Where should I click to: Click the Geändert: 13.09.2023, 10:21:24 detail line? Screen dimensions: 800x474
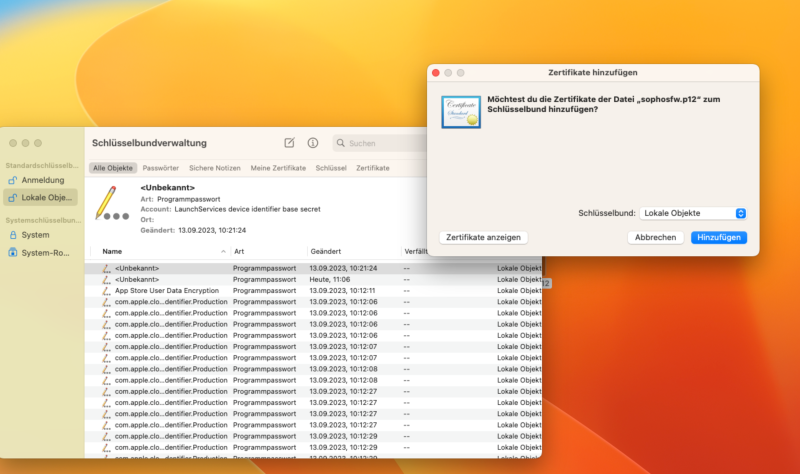tap(193, 231)
